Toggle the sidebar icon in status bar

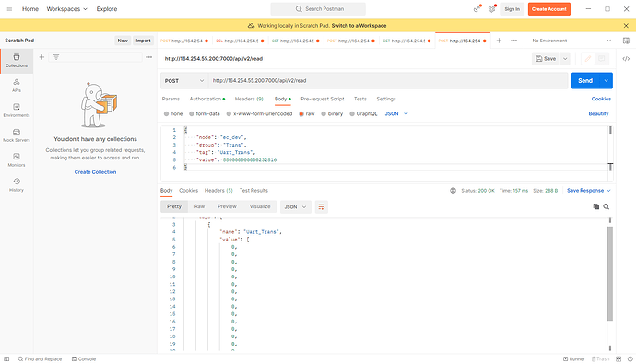coord(6,359)
